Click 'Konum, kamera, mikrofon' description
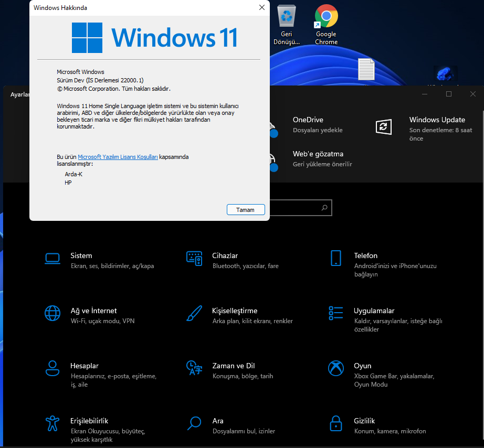Viewport: 484px width, 448px height. (390, 431)
